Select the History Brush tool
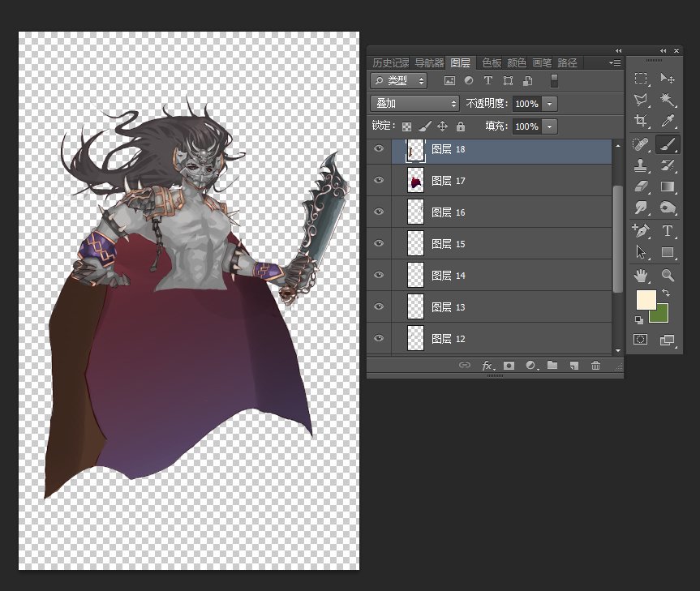The height and width of the screenshot is (591, 700). point(668,165)
